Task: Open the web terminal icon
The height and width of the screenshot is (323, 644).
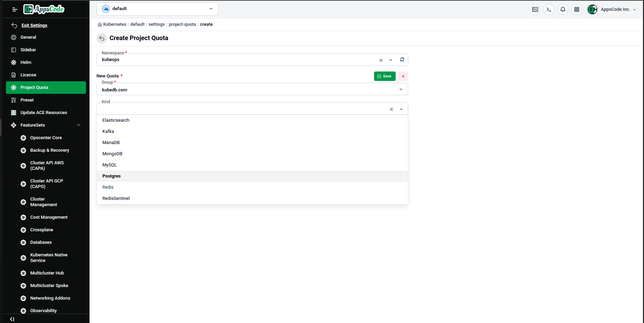Action: pyautogui.click(x=549, y=9)
